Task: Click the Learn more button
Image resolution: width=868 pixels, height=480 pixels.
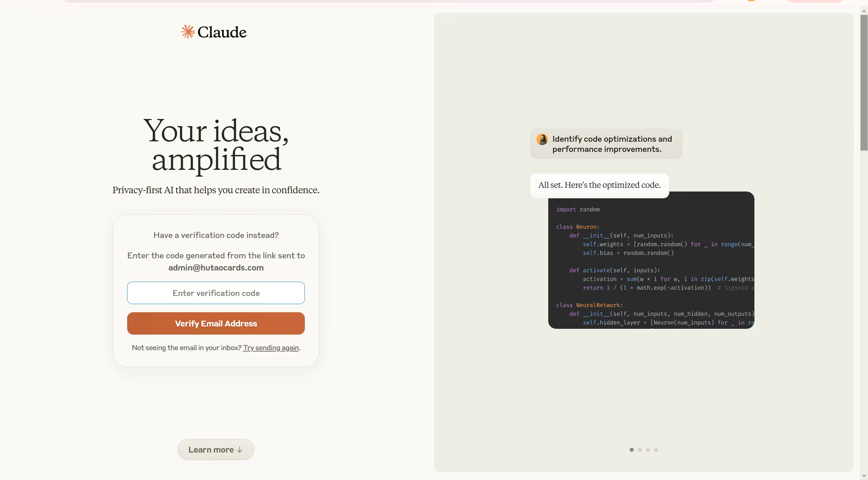Action: pyautogui.click(x=216, y=449)
